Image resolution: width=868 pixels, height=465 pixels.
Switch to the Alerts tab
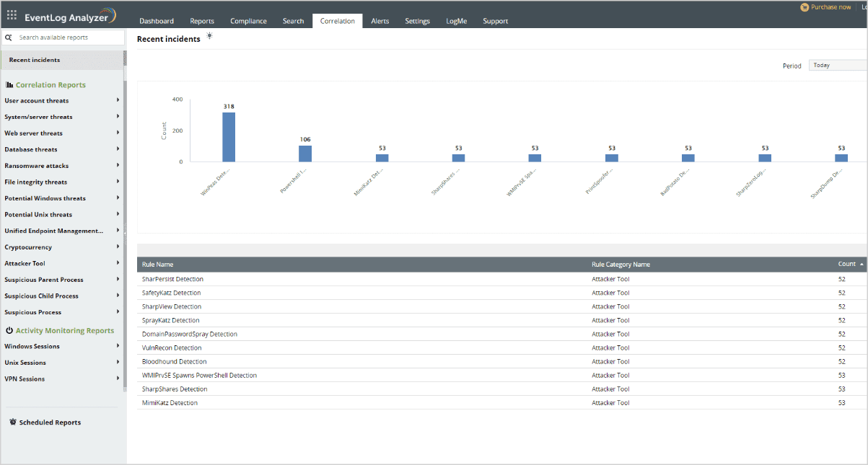380,21
